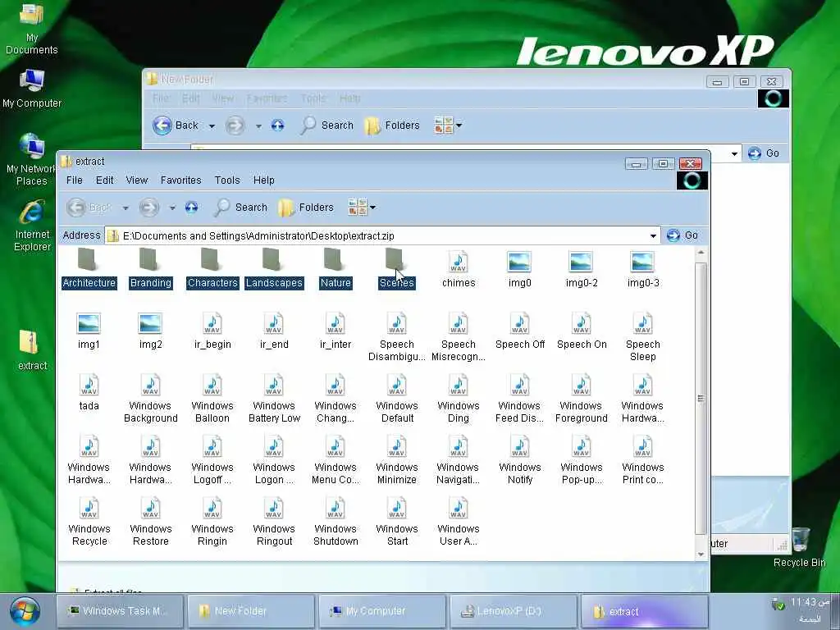The width and height of the screenshot is (840, 630).
Task: Select the img1 image file
Action: [x=89, y=331]
